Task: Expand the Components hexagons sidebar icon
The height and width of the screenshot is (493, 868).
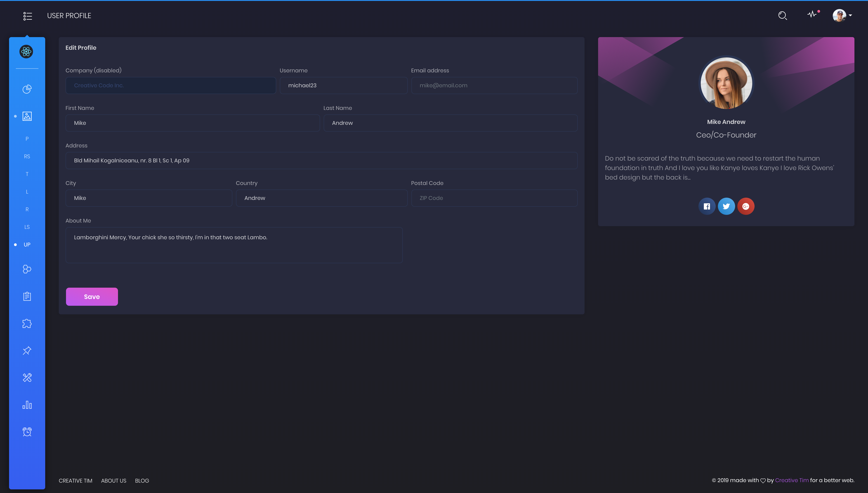Action: (27, 269)
